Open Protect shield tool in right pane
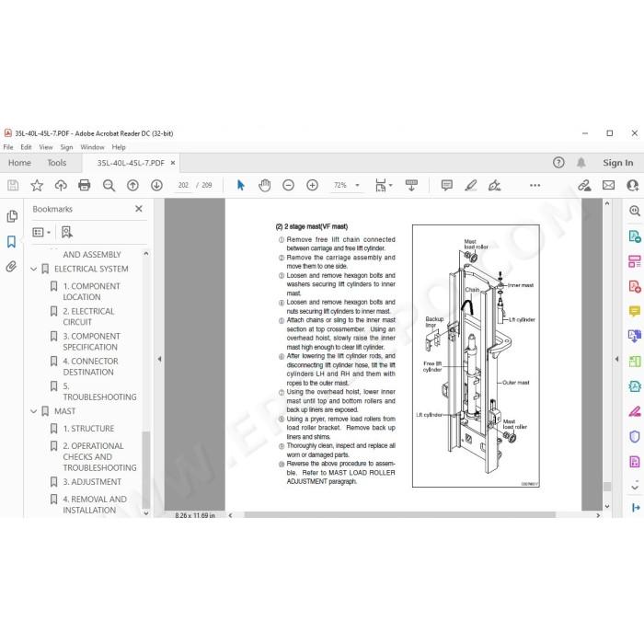This screenshot has height=644, width=644. [x=635, y=436]
